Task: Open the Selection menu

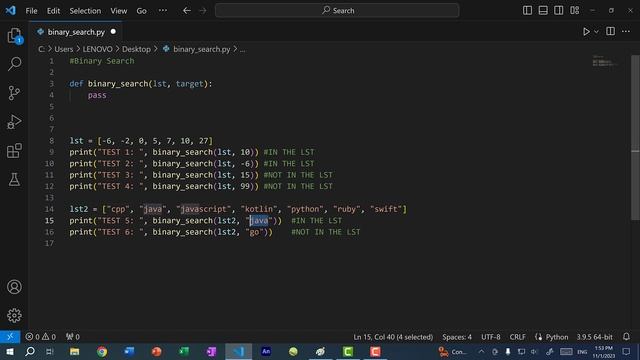Action: 85,11
